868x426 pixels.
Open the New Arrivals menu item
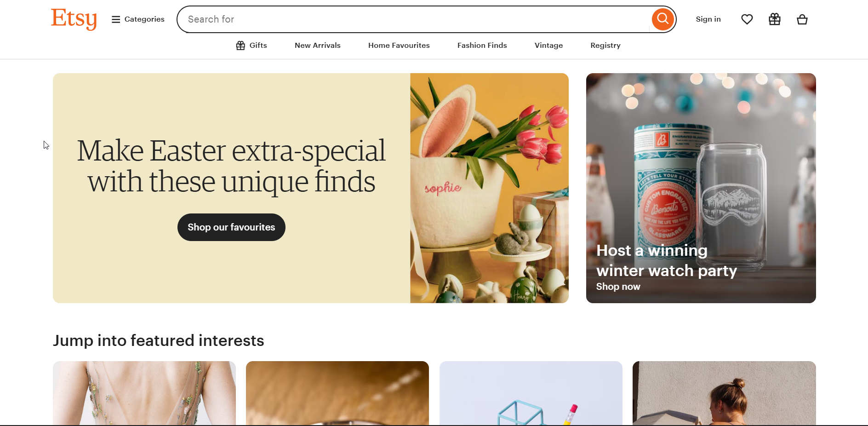point(318,46)
